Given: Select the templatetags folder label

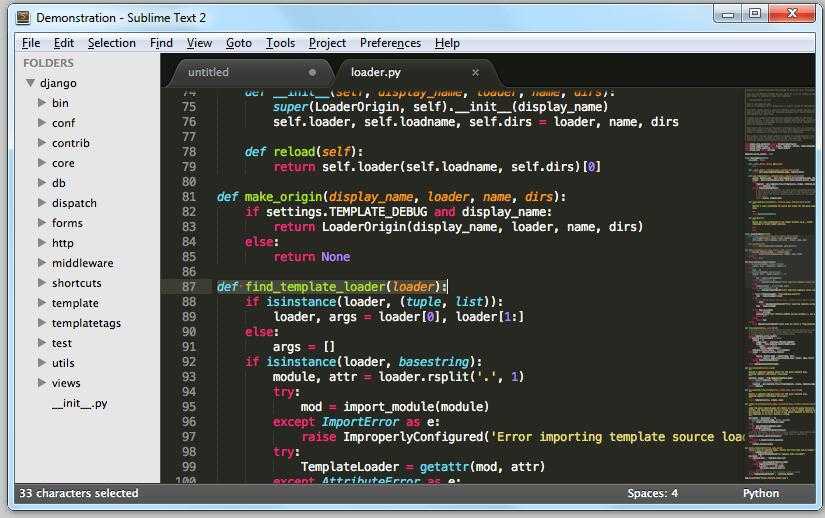Looking at the screenshot, I should [86, 323].
